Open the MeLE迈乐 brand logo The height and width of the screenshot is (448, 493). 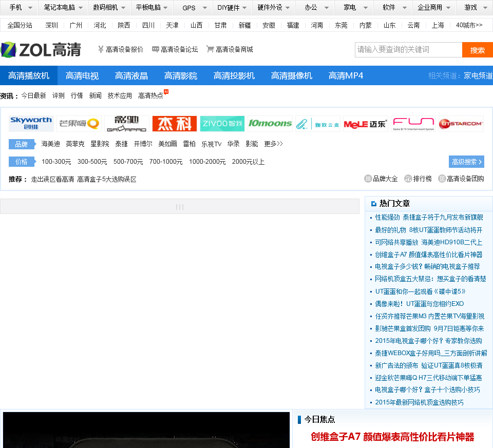[366, 124]
